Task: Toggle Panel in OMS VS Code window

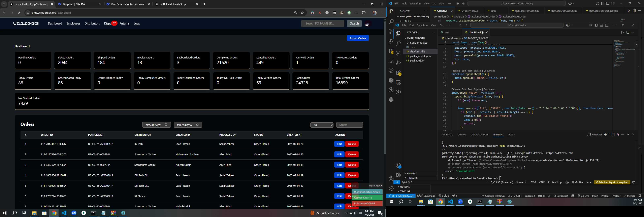Action: pyautogui.click(x=608, y=3)
